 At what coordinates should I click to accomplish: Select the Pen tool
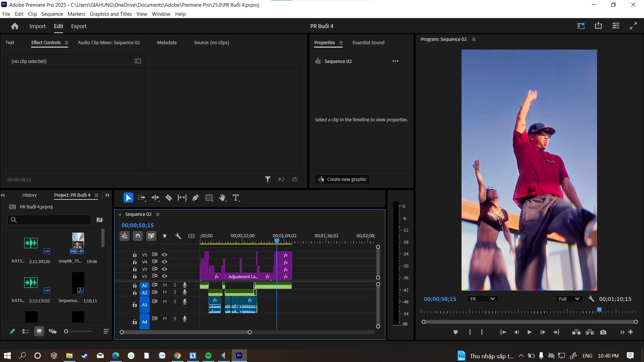[195, 198]
